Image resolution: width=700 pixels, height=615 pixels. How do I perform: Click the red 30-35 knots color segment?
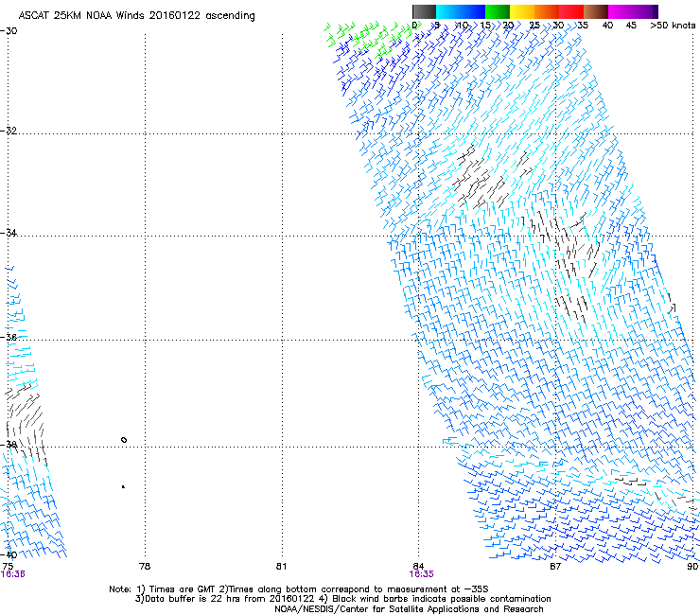571,11
